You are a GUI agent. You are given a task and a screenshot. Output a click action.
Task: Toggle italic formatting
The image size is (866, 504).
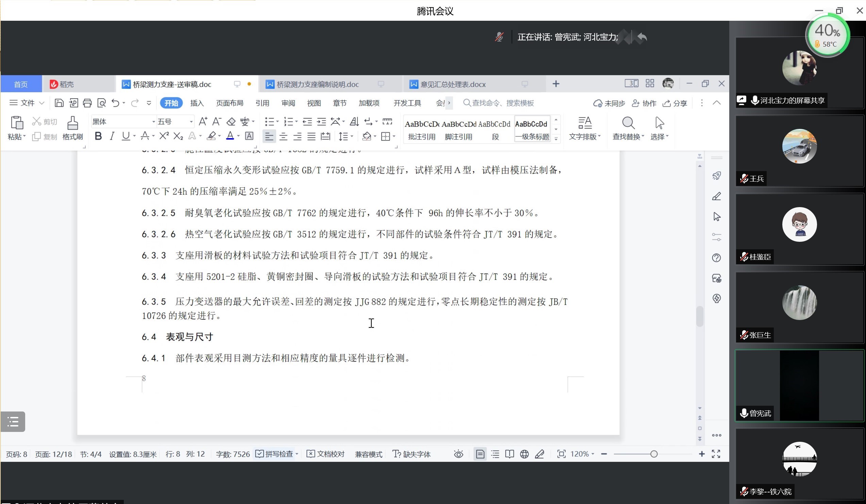(x=112, y=136)
